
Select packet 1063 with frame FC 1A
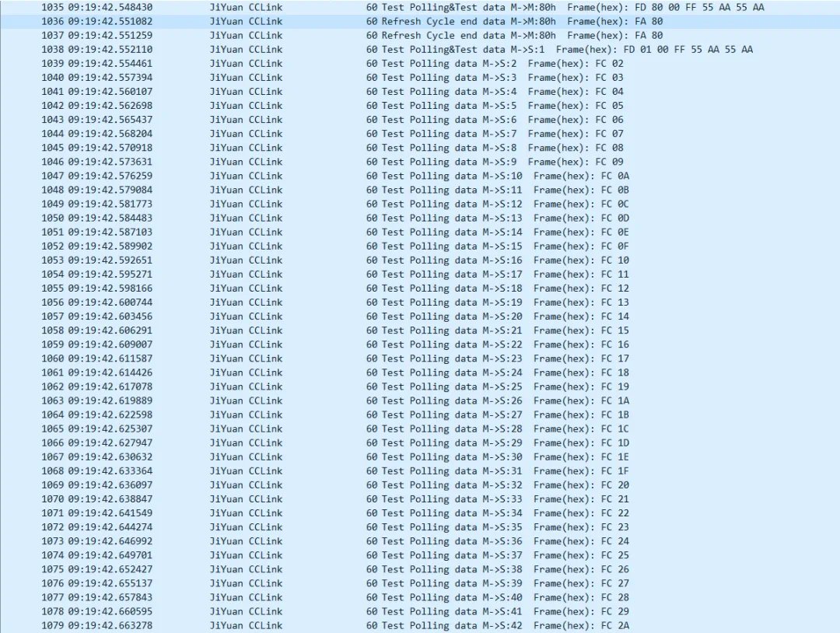click(420, 400)
